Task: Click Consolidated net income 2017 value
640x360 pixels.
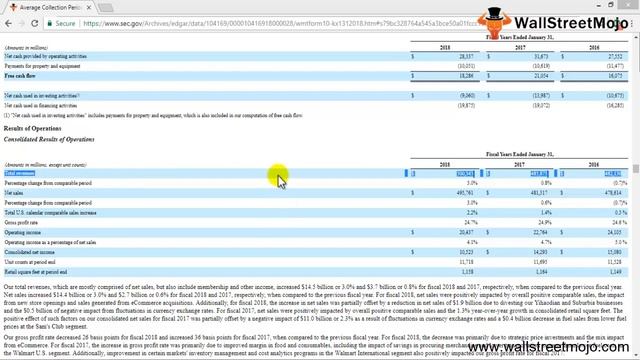Action: (x=540, y=252)
